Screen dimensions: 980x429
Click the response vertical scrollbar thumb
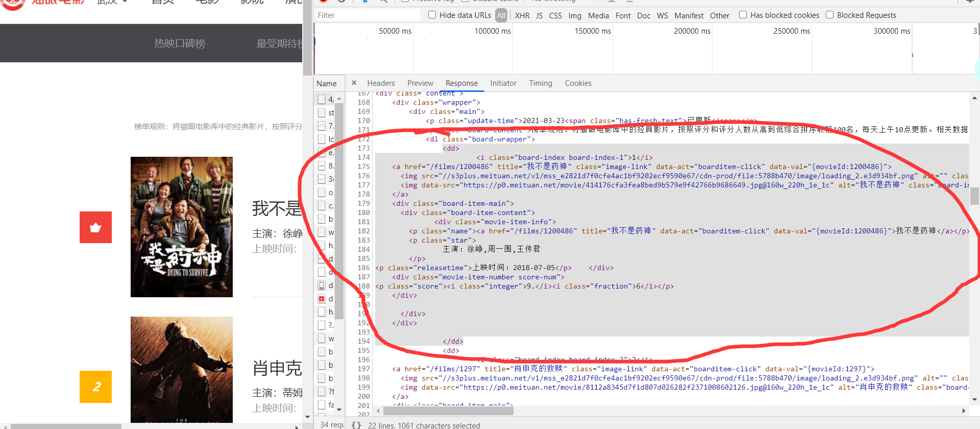click(x=974, y=196)
